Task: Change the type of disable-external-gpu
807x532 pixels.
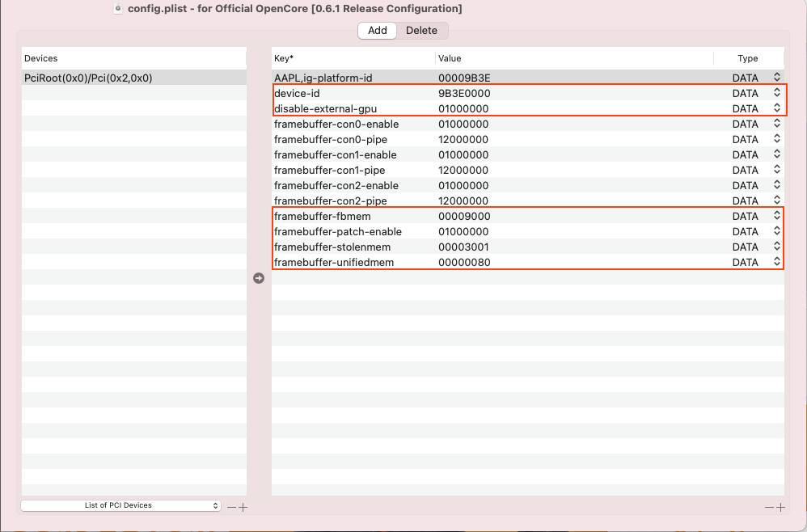Action: (x=777, y=108)
